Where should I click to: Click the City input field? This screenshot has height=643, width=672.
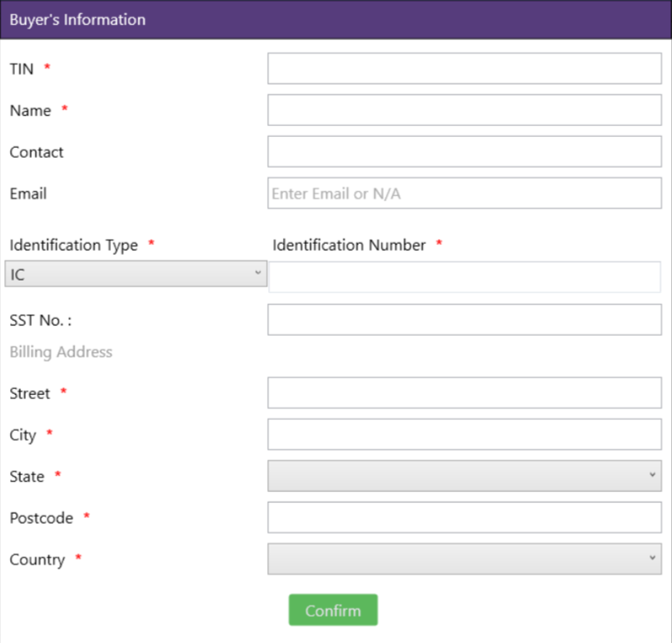click(464, 434)
